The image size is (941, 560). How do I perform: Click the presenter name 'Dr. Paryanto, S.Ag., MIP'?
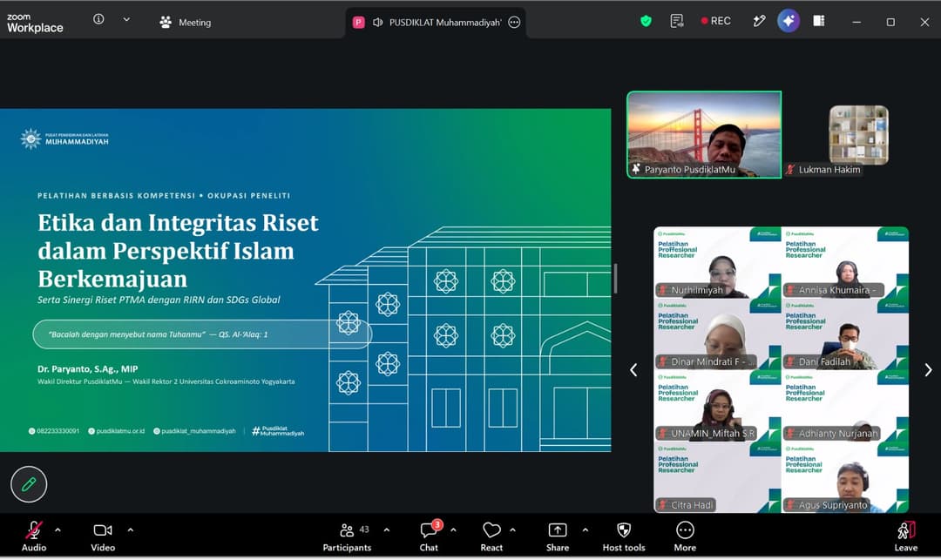[88, 368]
